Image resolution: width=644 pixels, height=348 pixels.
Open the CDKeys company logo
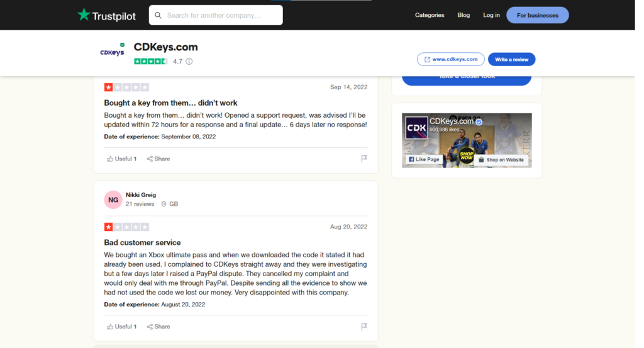112,50
